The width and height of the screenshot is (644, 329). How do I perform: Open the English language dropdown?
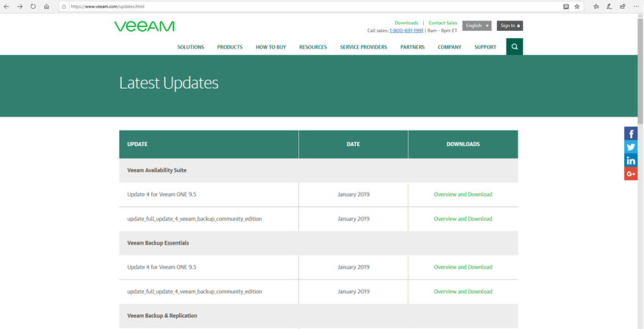point(477,26)
